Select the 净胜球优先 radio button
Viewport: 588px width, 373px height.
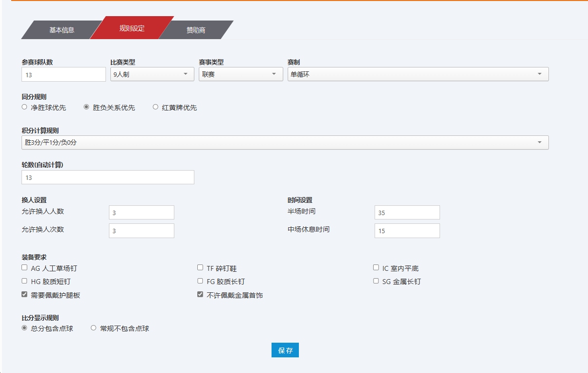[24, 107]
